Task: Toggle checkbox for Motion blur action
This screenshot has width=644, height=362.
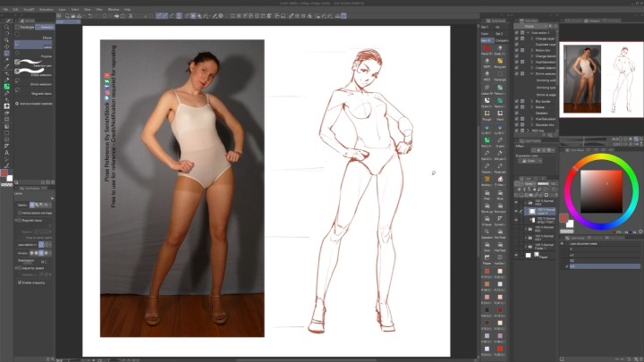Action: [x=517, y=50]
